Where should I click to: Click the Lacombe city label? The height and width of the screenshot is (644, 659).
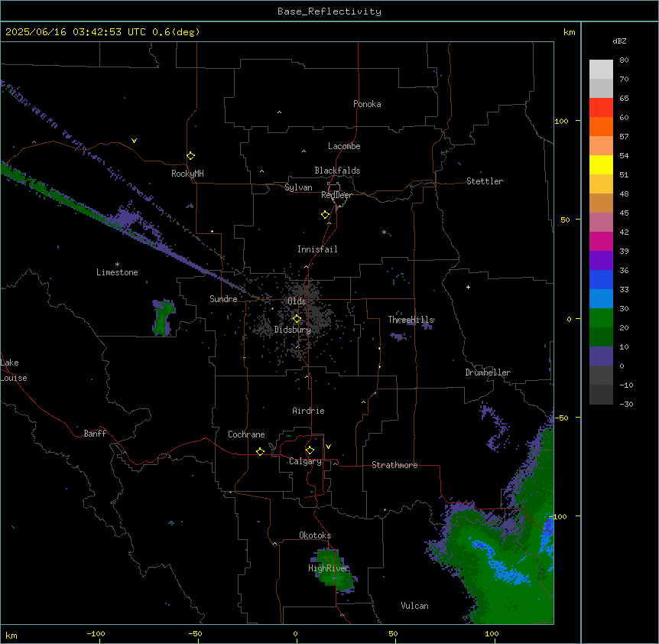pyautogui.click(x=344, y=146)
